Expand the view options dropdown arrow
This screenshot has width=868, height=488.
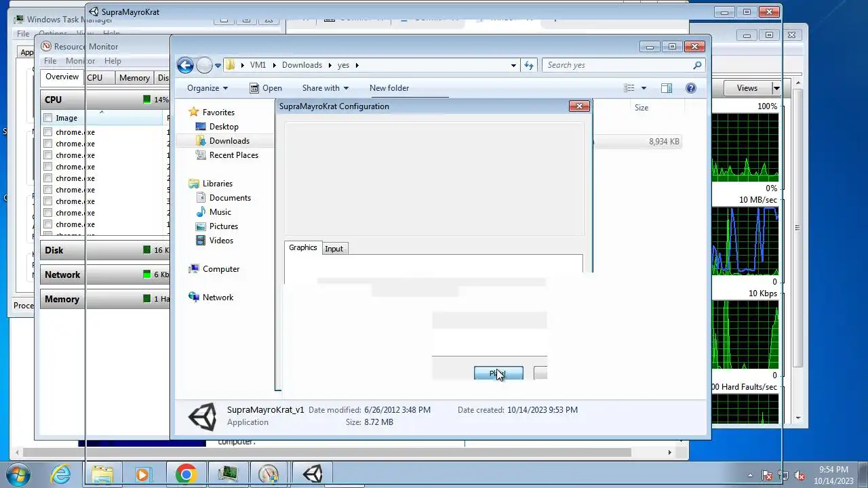(644, 88)
